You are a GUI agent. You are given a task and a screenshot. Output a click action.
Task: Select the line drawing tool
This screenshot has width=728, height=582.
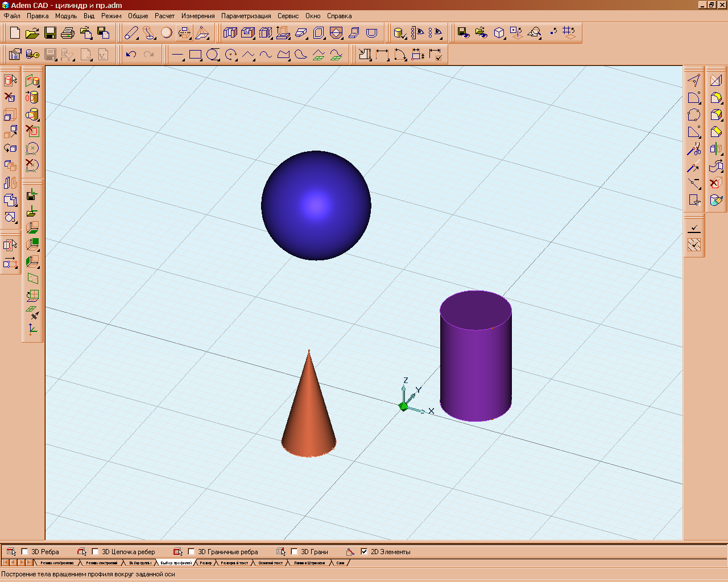[x=177, y=55]
